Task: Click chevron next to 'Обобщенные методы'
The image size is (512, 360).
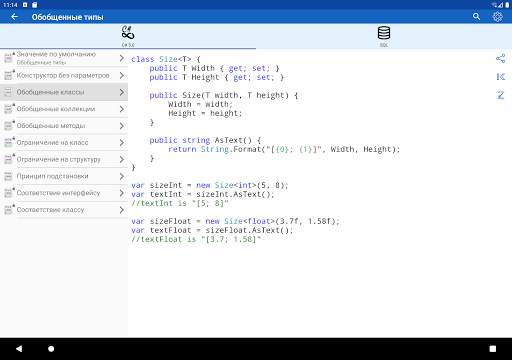Action: pyautogui.click(x=122, y=126)
